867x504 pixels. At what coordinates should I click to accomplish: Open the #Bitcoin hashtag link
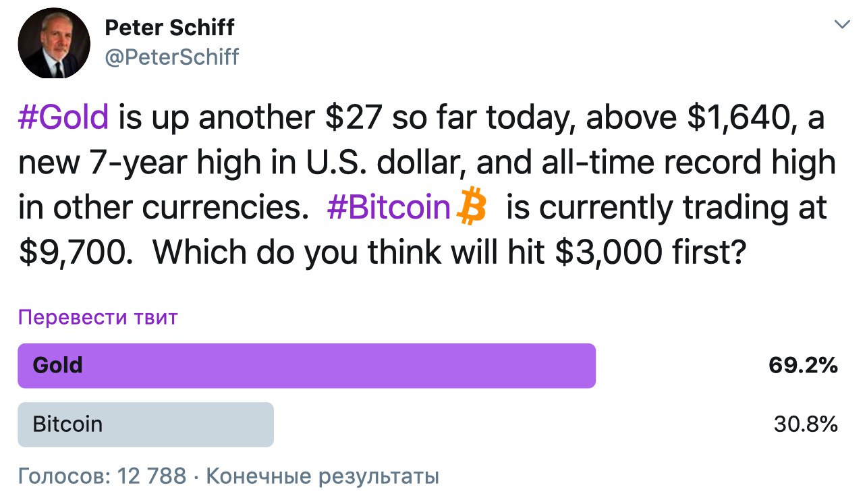tap(388, 208)
